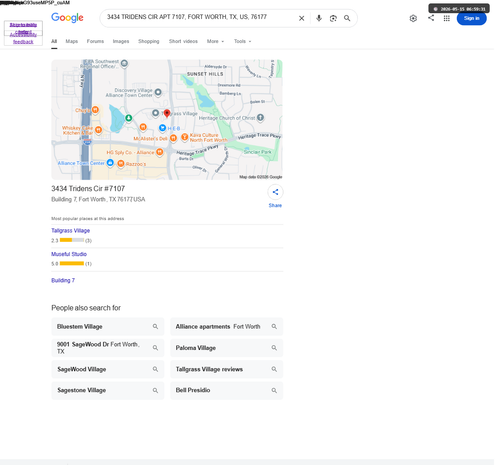Click the Sinclair Park map label
This screenshot has height=465, width=500.
[x=257, y=152]
